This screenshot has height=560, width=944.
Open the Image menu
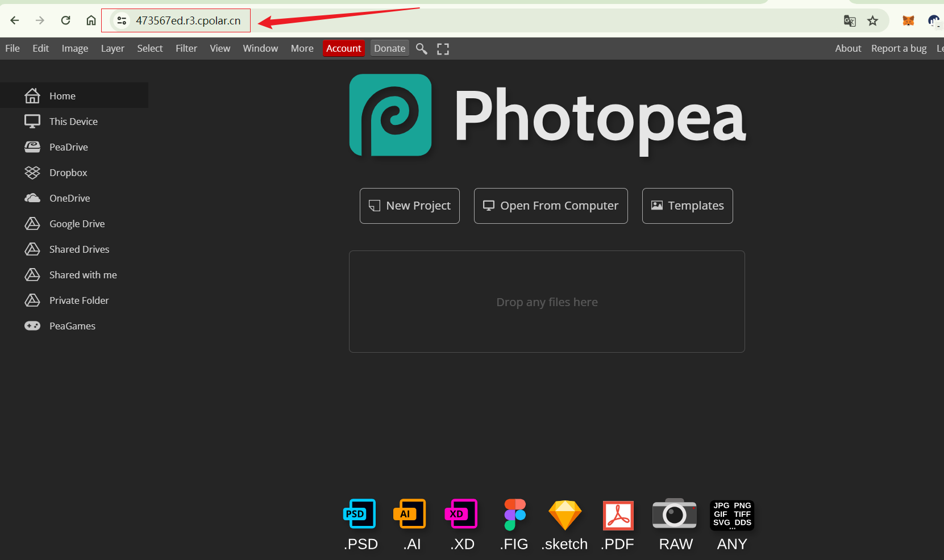coord(75,49)
